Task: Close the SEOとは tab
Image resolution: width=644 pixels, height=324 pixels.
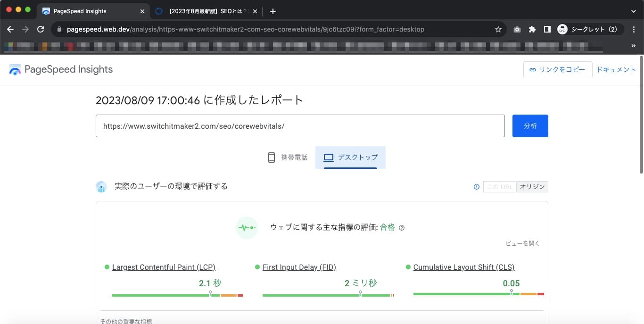Action: pos(255,11)
